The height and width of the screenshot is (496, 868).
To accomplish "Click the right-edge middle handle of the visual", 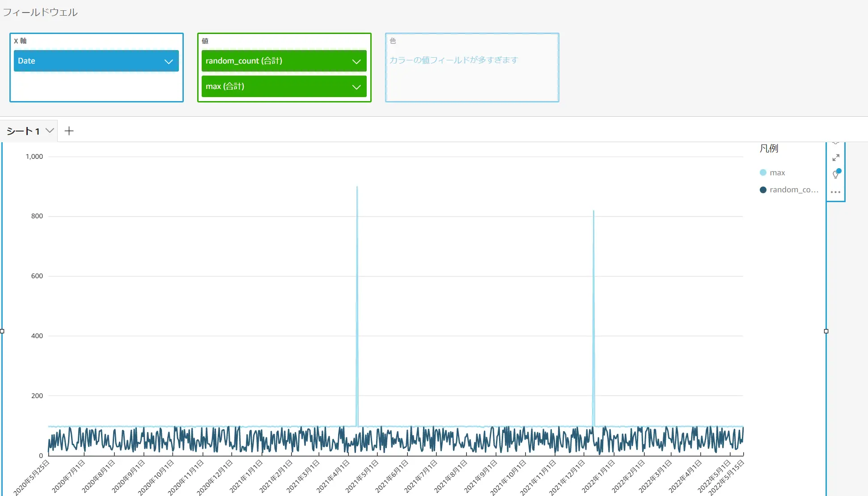I will (826, 331).
